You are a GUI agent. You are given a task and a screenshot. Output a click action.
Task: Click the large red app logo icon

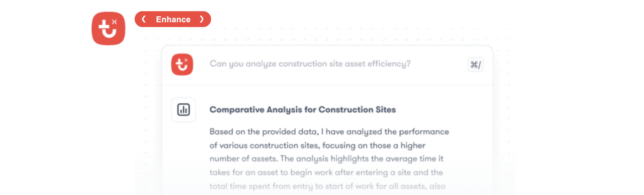108,28
